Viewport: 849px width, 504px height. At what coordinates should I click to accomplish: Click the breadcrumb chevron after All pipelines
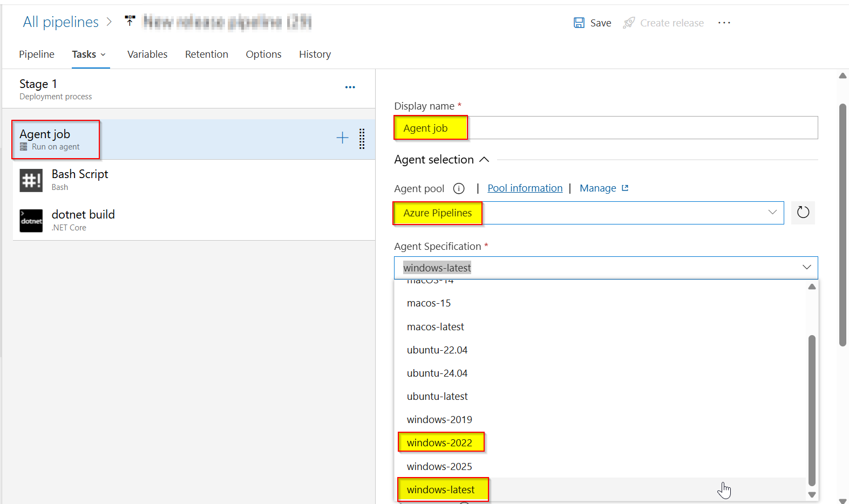(108, 22)
